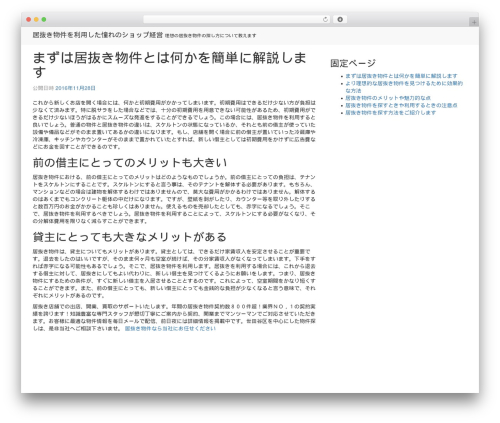500x423 pixels.
Task: Click subheading 貸主にとっても大きなメリットがある
Action: click(x=130, y=237)
